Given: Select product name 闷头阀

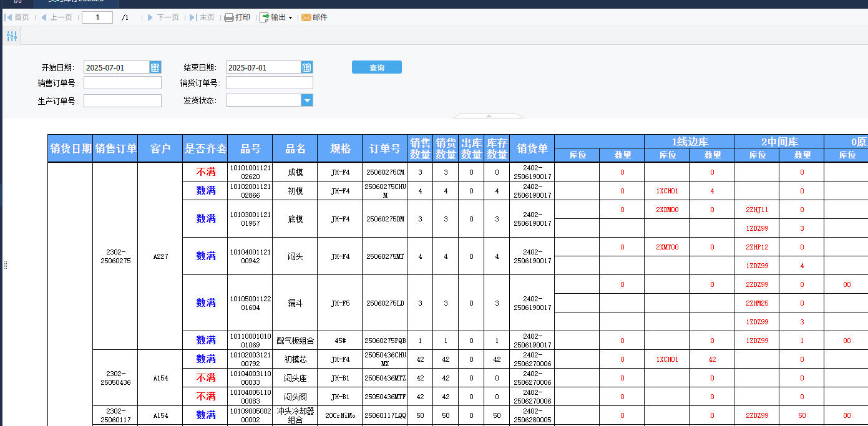Looking at the screenshot, I should [x=295, y=397].
